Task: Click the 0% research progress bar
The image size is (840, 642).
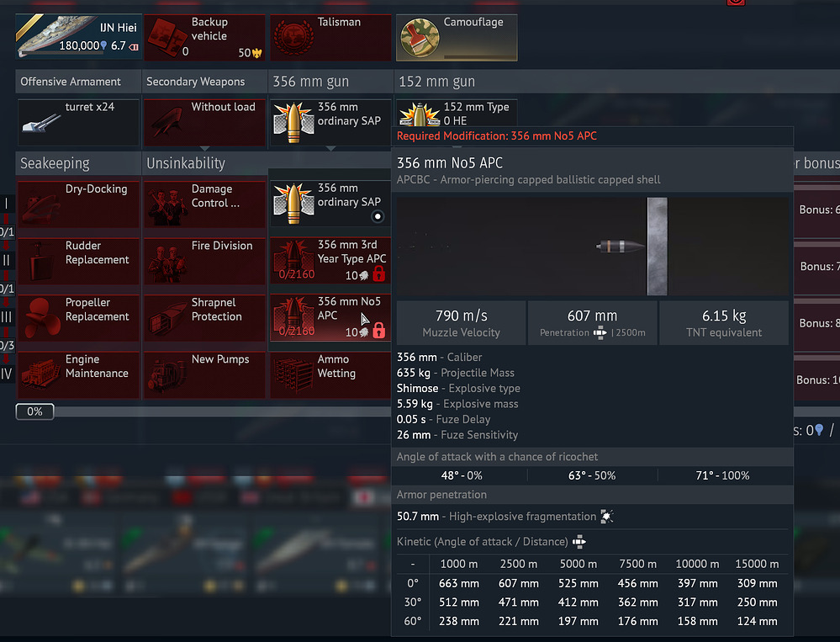Action: (x=203, y=411)
